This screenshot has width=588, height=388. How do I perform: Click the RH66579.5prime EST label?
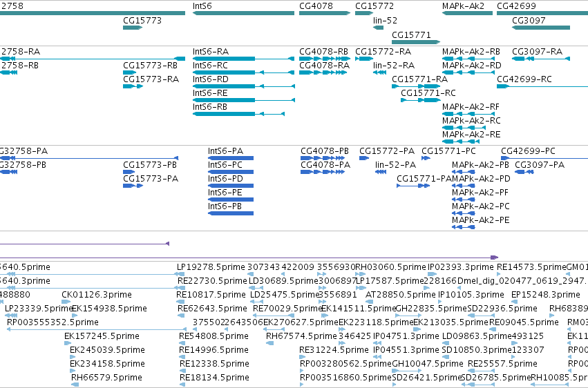coord(106,378)
